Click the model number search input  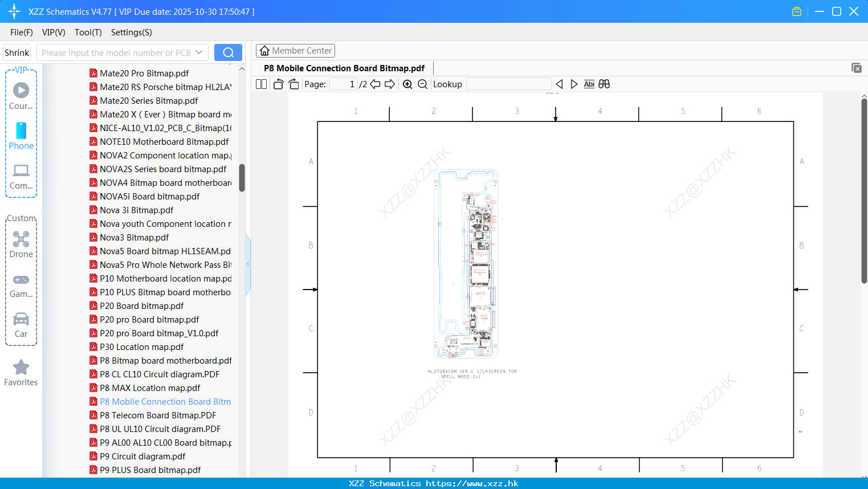pyautogui.click(x=116, y=52)
